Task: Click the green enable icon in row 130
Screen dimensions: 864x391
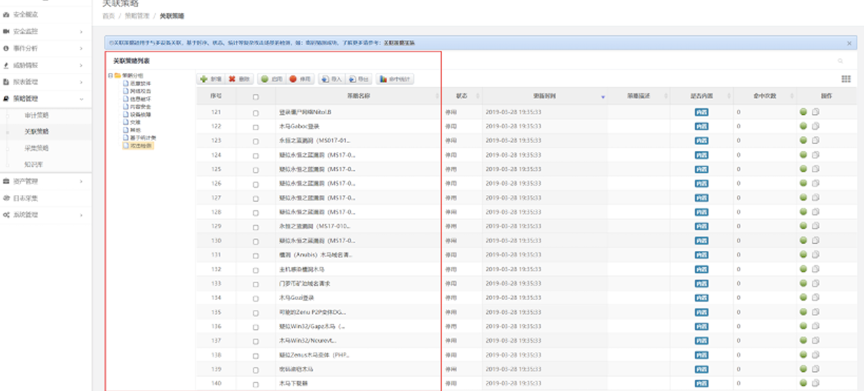Action: coord(803,241)
